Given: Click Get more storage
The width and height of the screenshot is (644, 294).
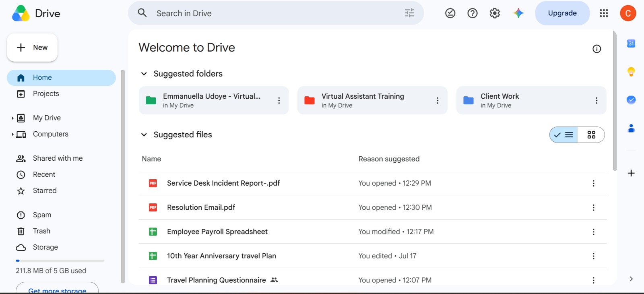Looking at the screenshot, I should (x=57, y=288).
